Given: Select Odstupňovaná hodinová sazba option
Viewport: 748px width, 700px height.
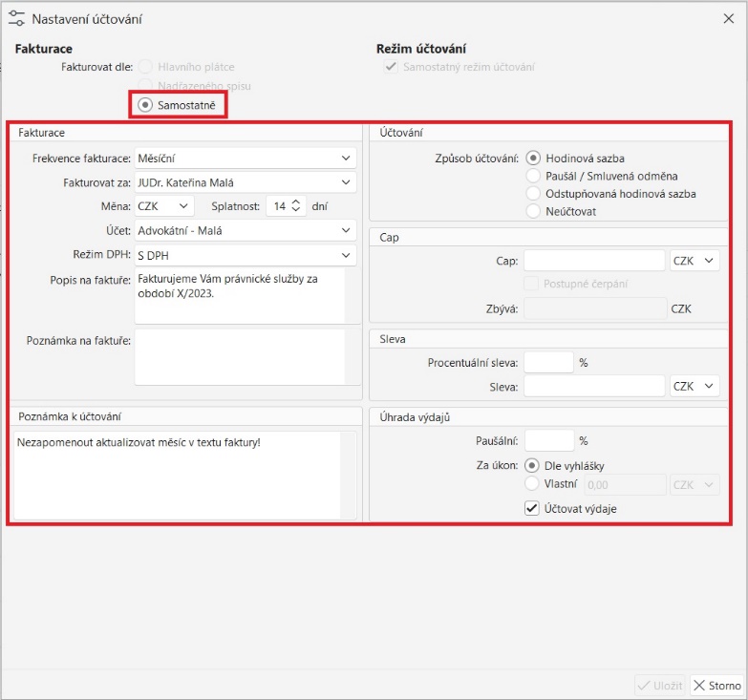Looking at the screenshot, I should coord(533,194).
